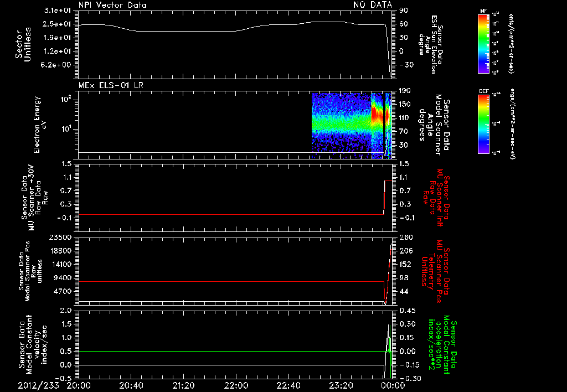Click the '90' sun elevation tick
The height and width of the screenshot is (392, 567).
tap(404, 11)
